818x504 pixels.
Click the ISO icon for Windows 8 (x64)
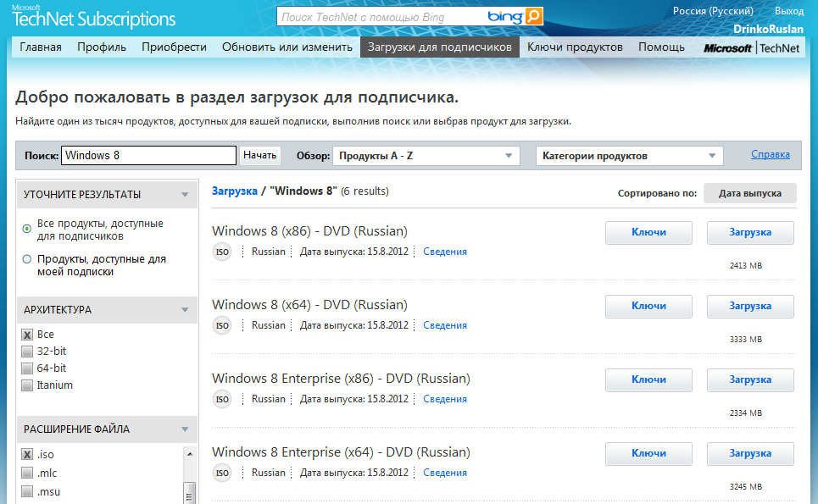(222, 326)
